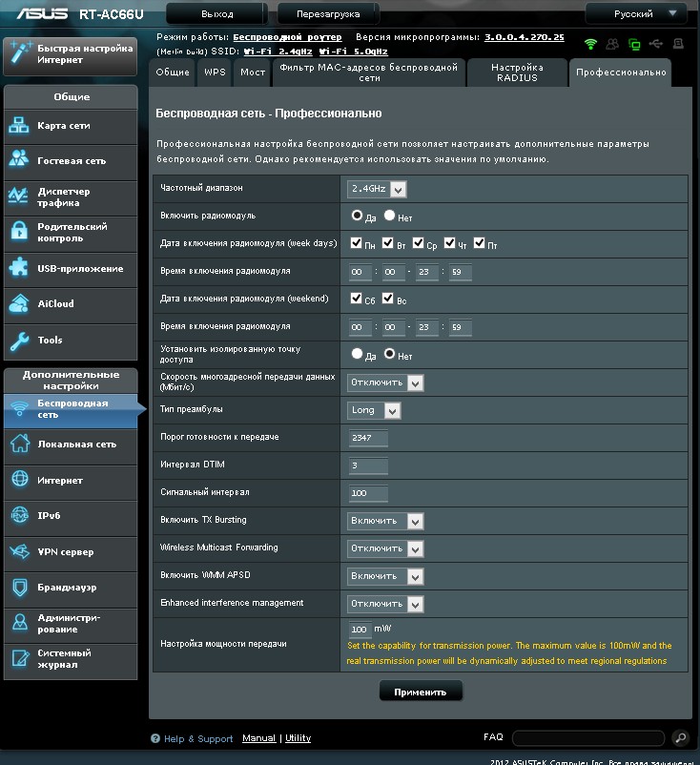
Task: Open the Manual link
Action: click(259, 738)
